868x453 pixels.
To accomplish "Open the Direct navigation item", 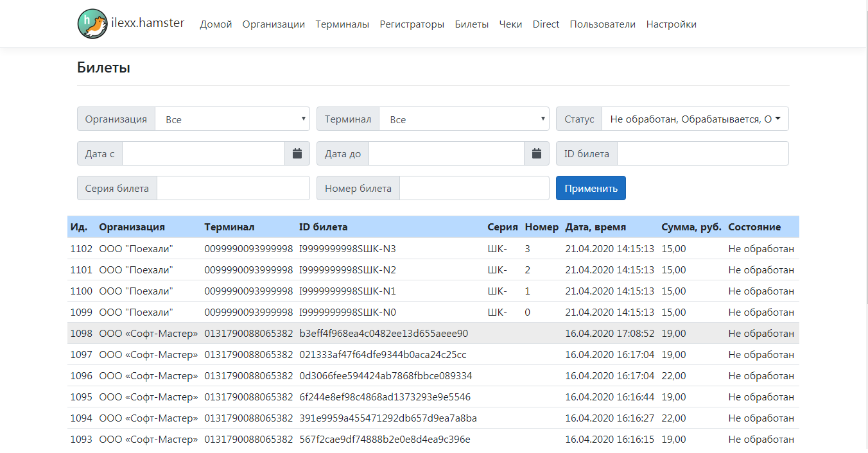I will (546, 24).
